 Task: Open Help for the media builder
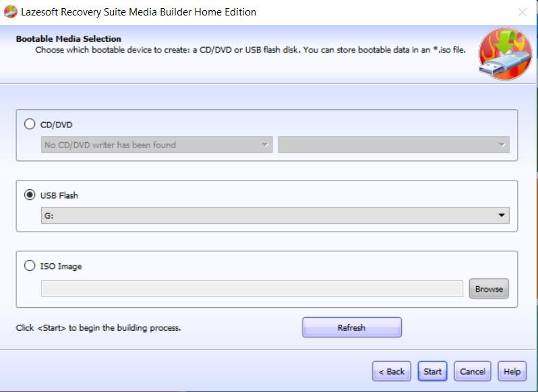(x=512, y=371)
